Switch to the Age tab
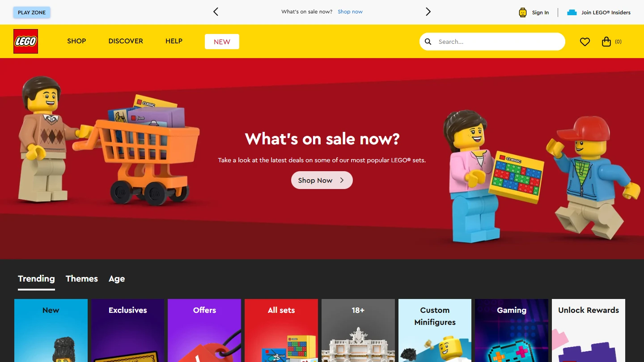644x362 pixels. [x=117, y=279]
